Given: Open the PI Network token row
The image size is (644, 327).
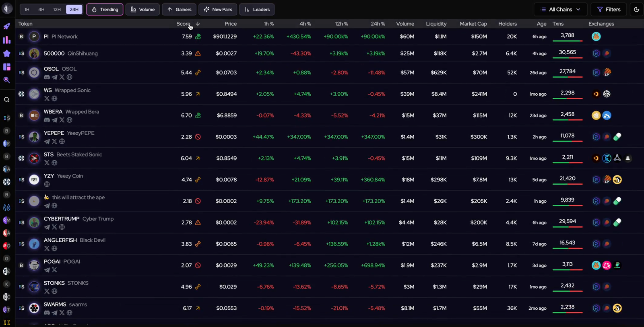Looking at the screenshot, I should pos(64,37).
